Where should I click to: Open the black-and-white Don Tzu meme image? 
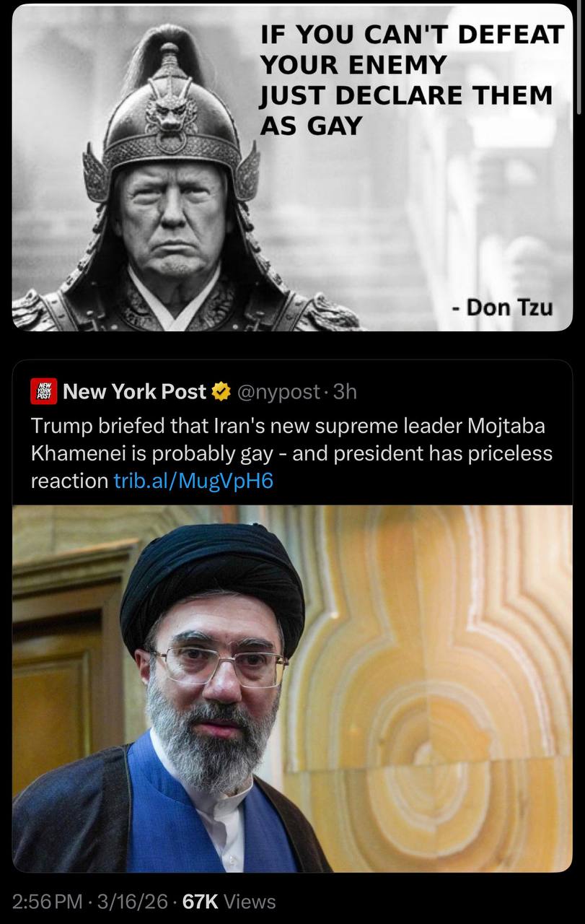292,167
